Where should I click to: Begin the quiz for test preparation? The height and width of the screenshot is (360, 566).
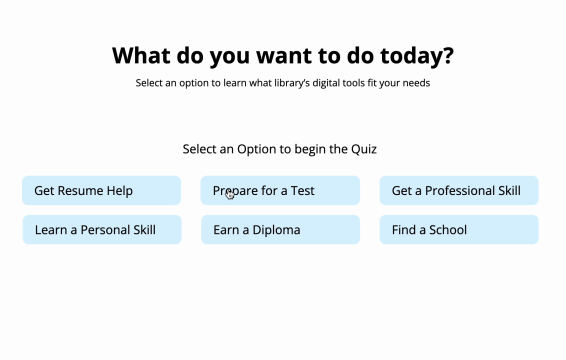point(280,190)
